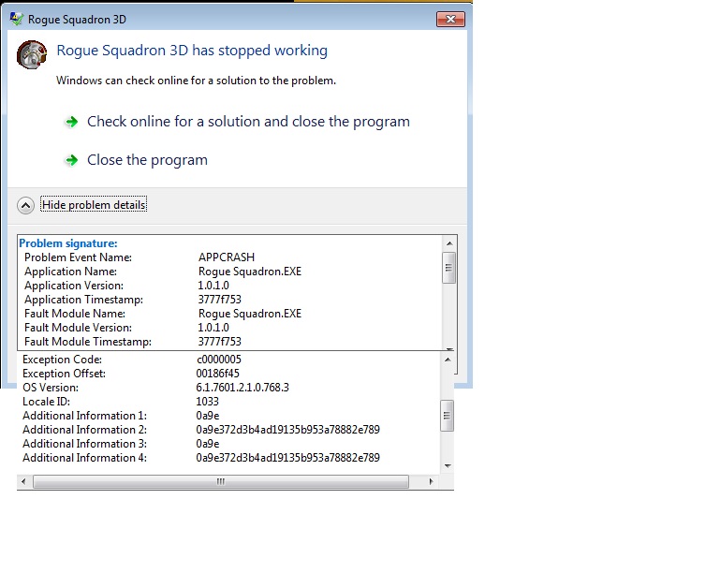
Task: Click Additional Information 2 hash value
Action: (x=288, y=430)
